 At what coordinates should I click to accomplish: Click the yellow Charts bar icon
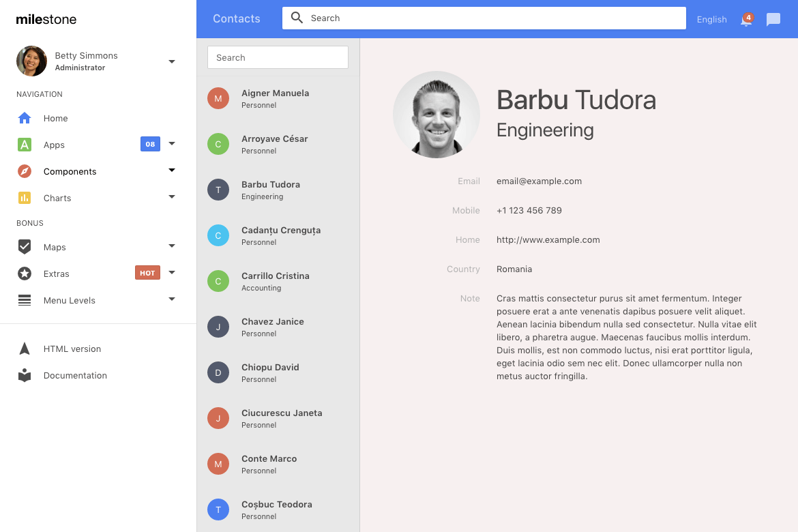tap(25, 198)
